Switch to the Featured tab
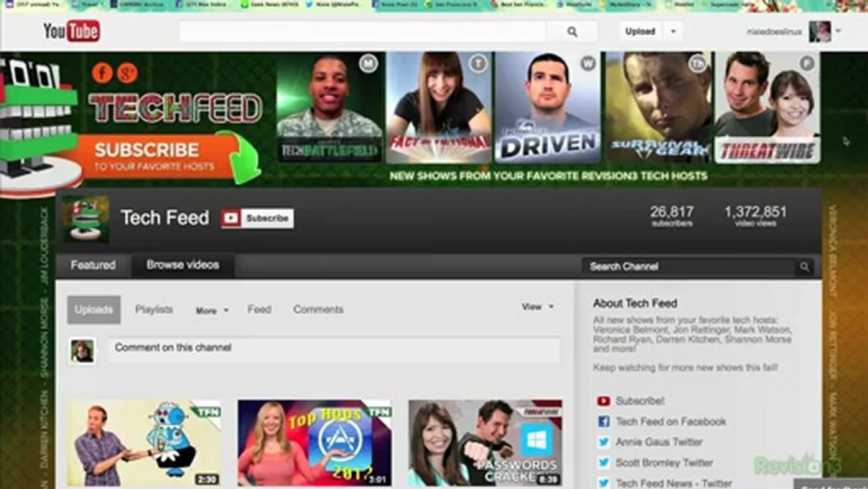This screenshot has height=489, width=868. tap(93, 266)
